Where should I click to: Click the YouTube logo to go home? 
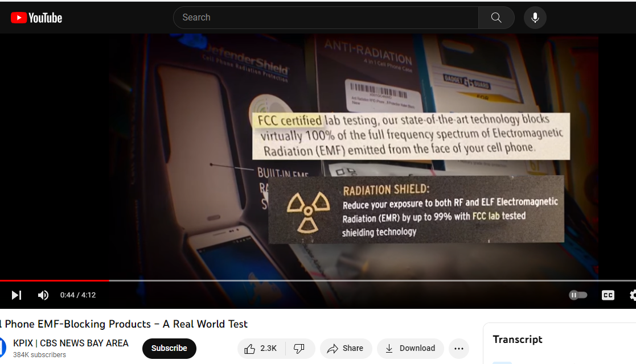coord(36,17)
